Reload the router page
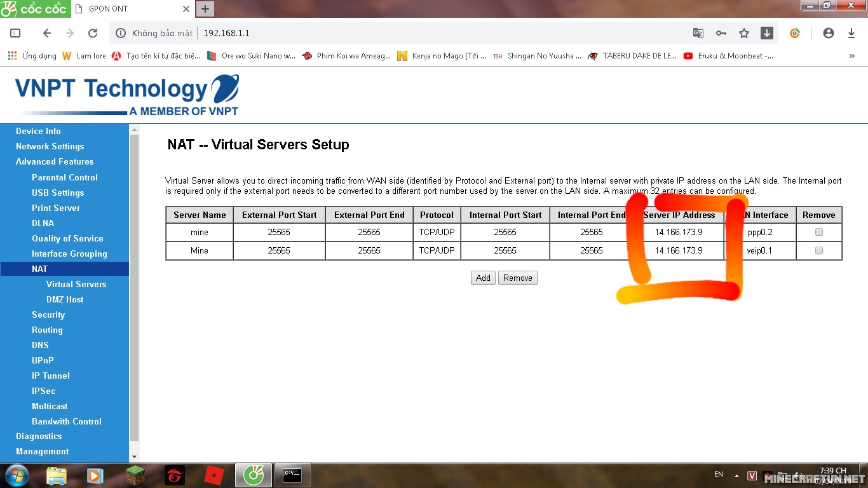 point(93,33)
